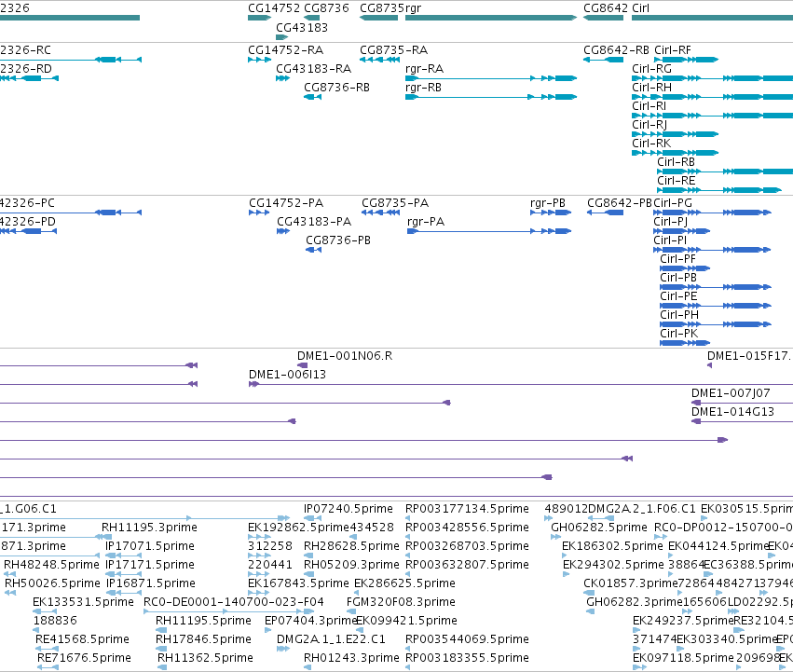Click BAC clone DME1-007J07 label
This screenshot has height=672, width=793.
click(x=731, y=393)
